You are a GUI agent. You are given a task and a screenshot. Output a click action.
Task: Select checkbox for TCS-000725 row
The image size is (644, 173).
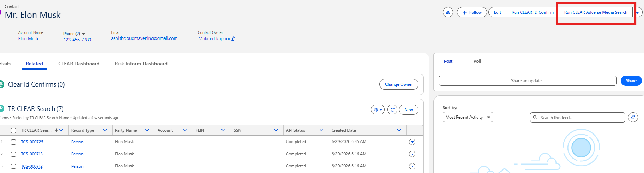[x=13, y=142]
